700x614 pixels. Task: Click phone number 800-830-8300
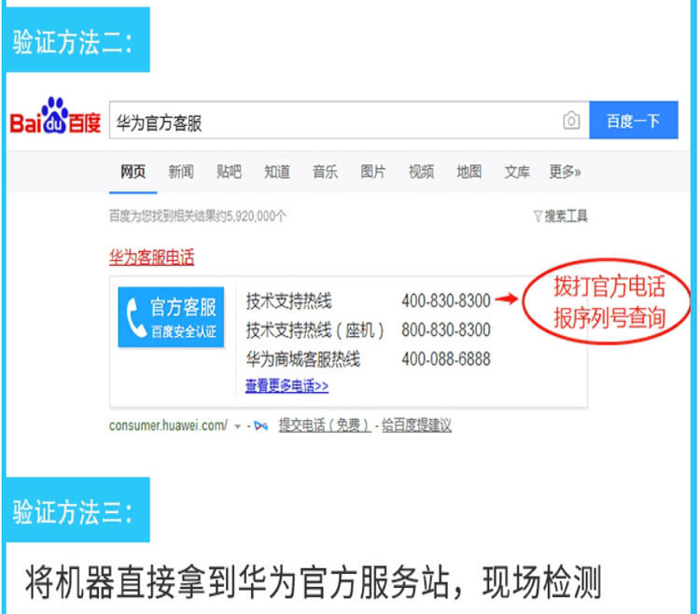coord(446,330)
